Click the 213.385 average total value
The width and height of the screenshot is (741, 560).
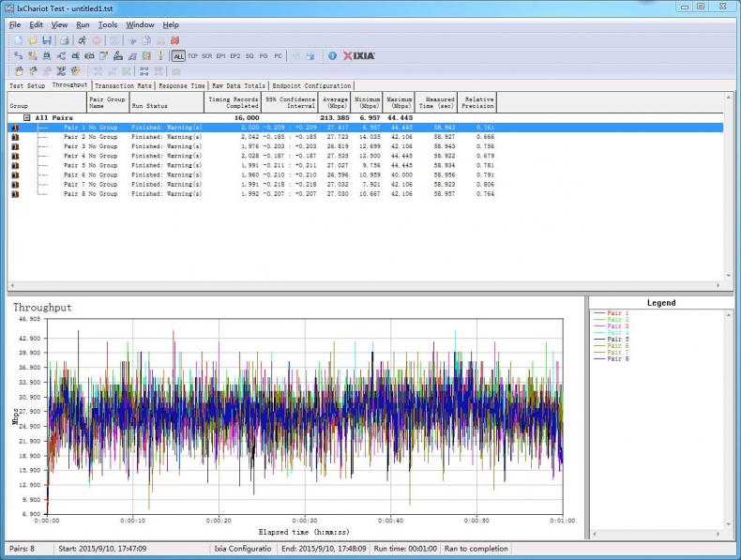coord(334,117)
